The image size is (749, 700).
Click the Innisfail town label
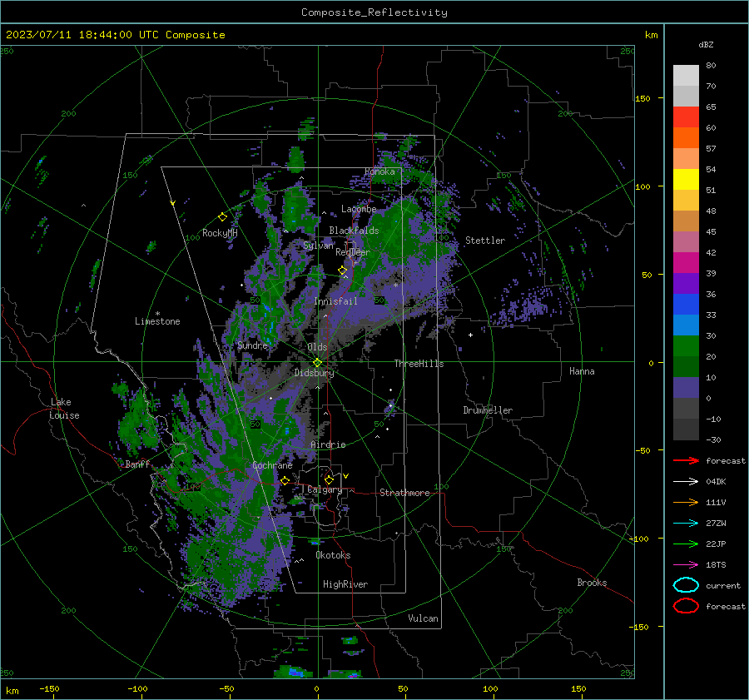pos(335,301)
